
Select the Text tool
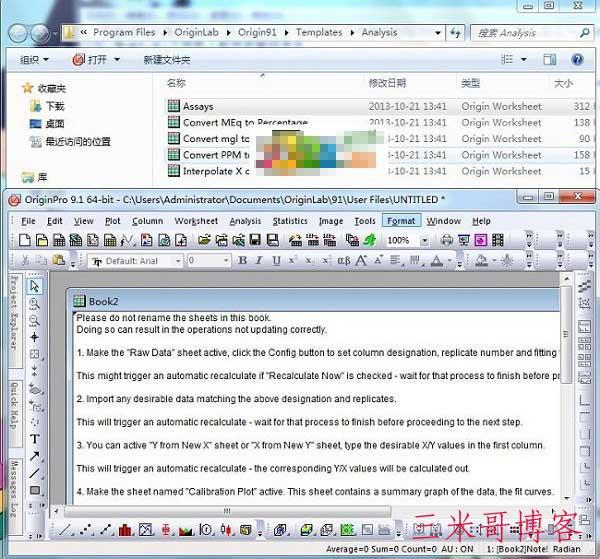click(x=35, y=439)
